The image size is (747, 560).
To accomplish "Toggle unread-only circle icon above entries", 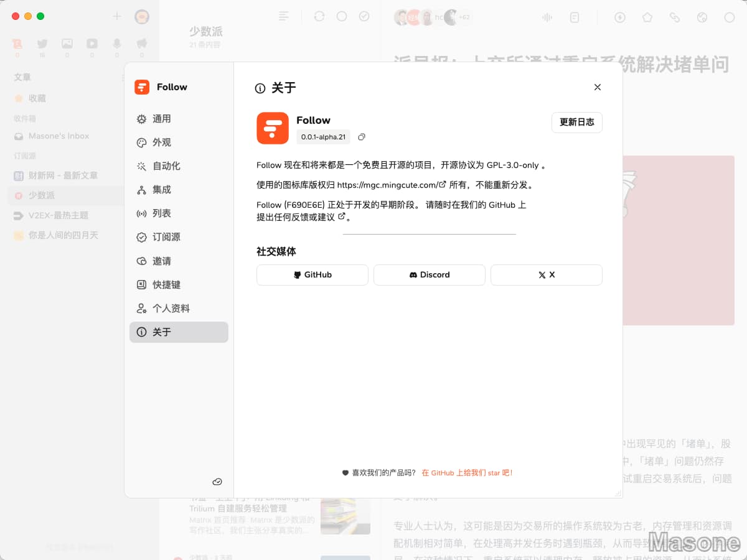I will pos(342,16).
